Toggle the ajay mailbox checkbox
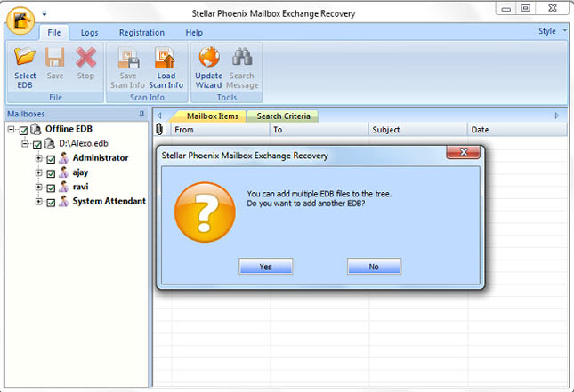This screenshot has width=574, height=392. (x=51, y=173)
